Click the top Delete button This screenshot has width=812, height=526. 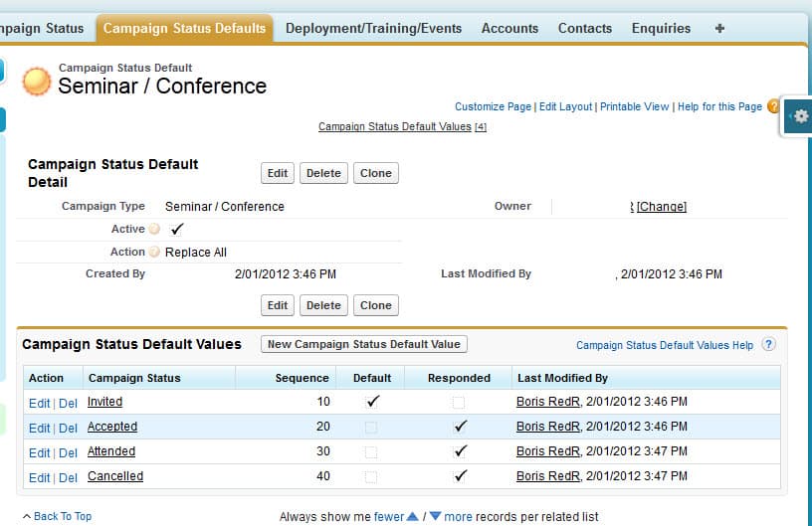pyautogui.click(x=323, y=173)
